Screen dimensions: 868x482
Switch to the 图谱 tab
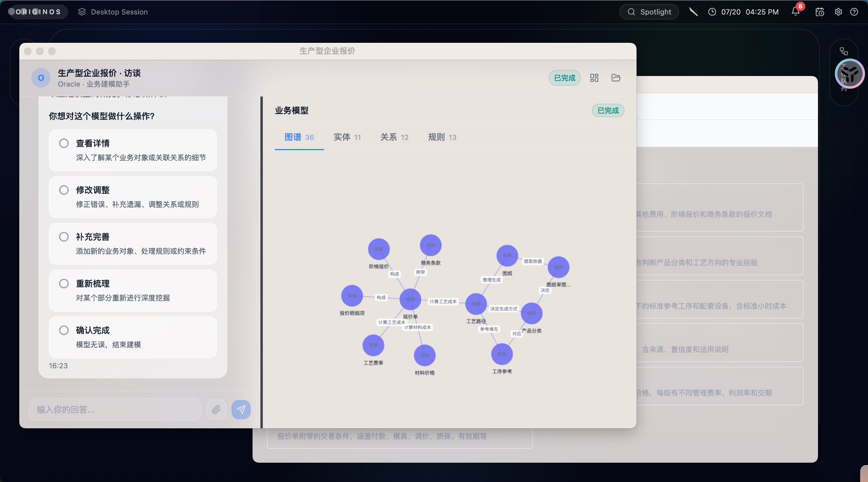pyautogui.click(x=299, y=137)
